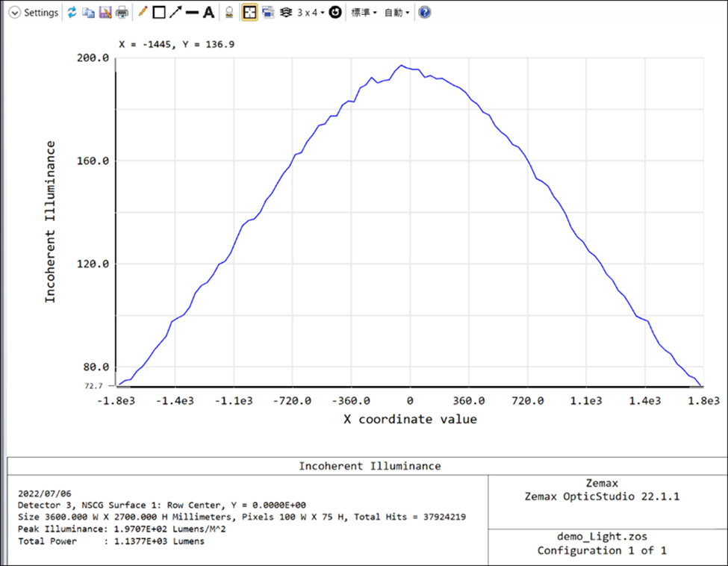Expand the Settings chevron
The image size is (728, 566).
[14, 13]
